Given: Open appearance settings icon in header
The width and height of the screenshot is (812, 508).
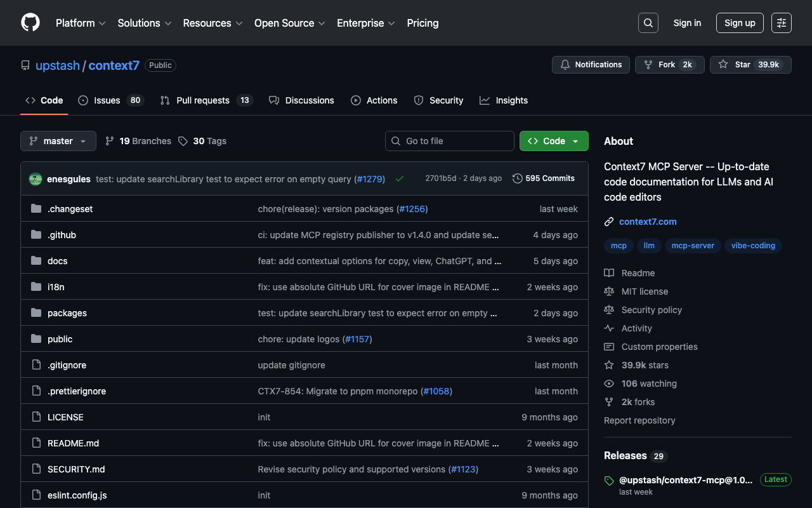Looking at the screenshot, I should (782, 23).
